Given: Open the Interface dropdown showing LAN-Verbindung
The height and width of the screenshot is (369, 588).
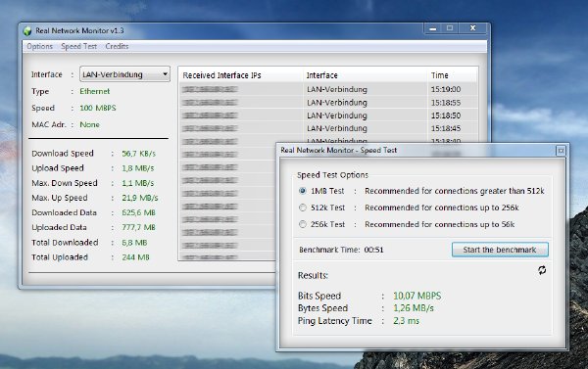Looking at the screenshot, I should 124,74.
